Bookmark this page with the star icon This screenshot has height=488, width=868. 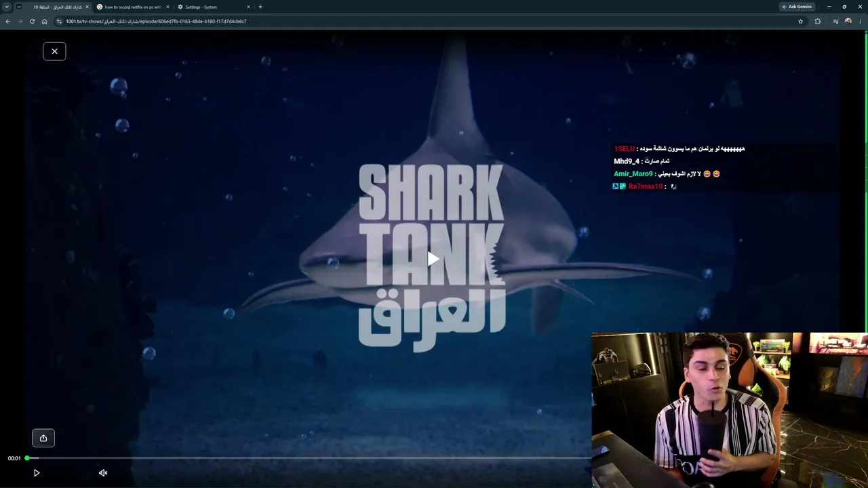point(800,21)
